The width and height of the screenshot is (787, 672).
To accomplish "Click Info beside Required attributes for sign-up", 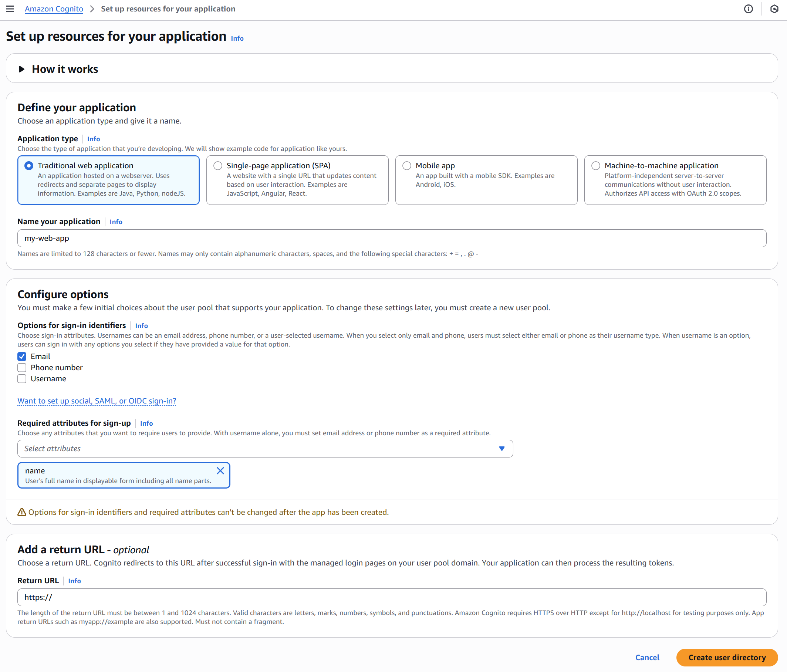I will pyautogui.click(x=146, y=423).
